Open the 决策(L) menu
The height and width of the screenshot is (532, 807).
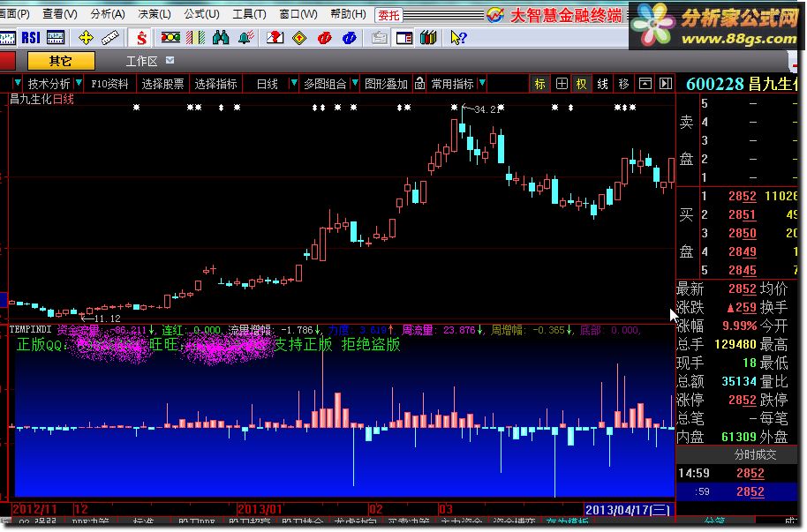155,14
